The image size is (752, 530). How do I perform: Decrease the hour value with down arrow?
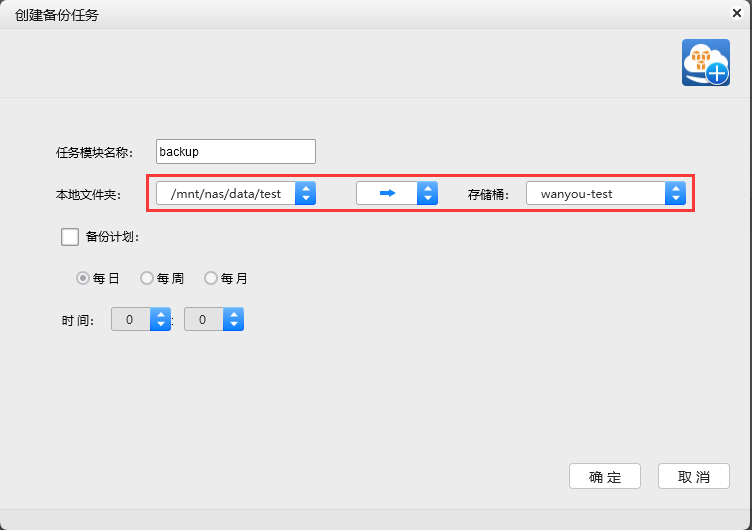click(160, 325)
